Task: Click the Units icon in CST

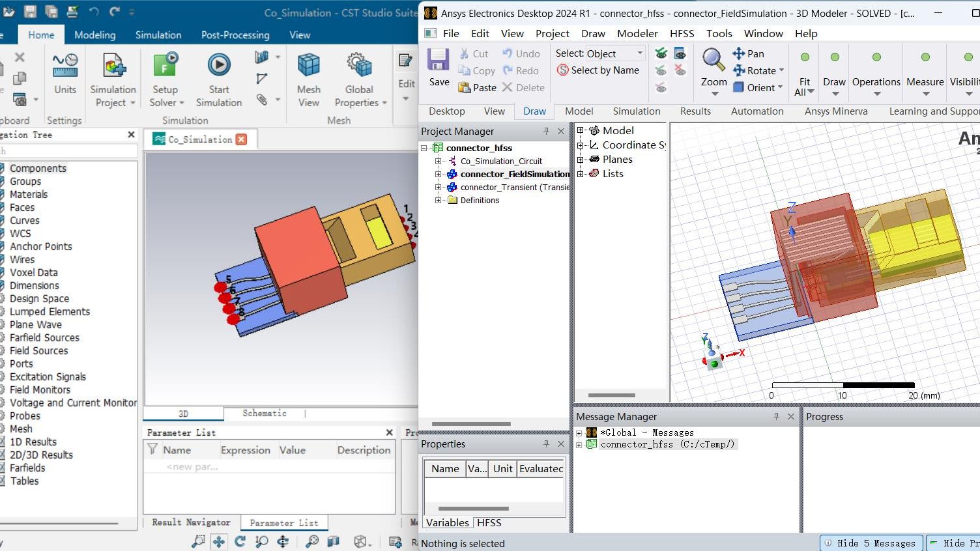Action: [x=65, y=66]
